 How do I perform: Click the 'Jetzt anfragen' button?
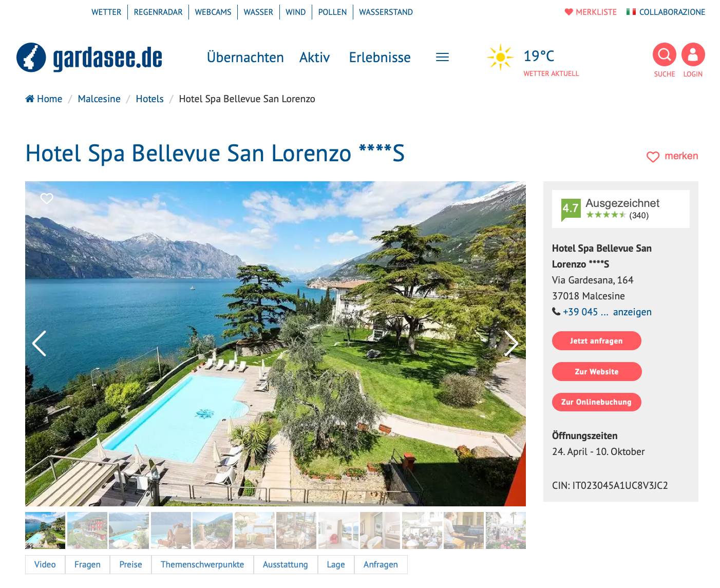(x=596, y=341)
